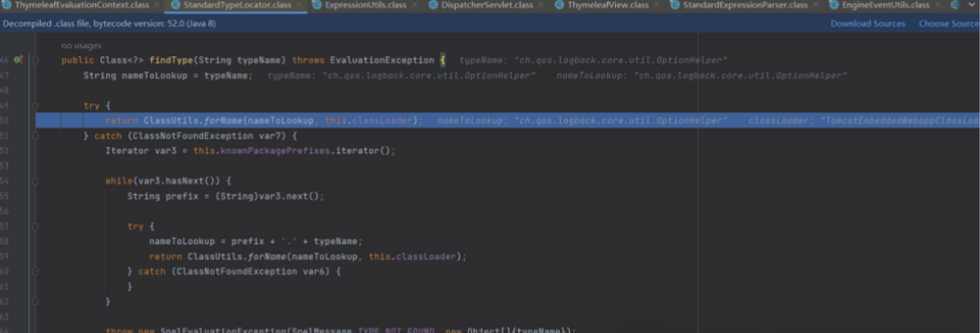Collapse the findType method at line 46
The height and width of the screenshot is (333, 980).
36,60
